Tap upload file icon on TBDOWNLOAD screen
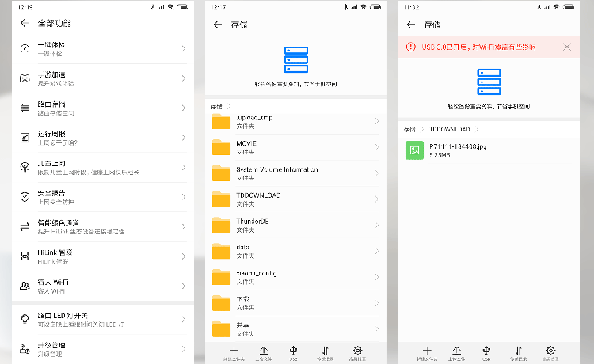The image size is (594, 364). pos(457,351)
